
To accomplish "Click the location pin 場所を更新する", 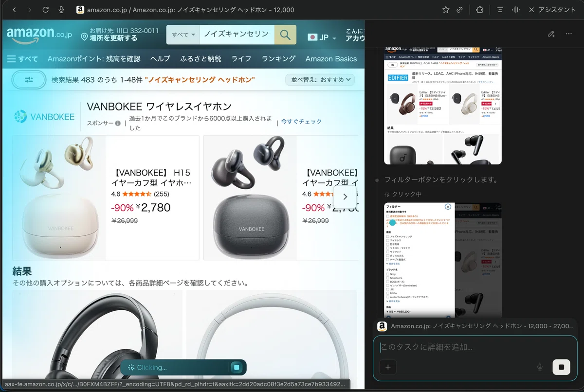I will tap(109, 38).
